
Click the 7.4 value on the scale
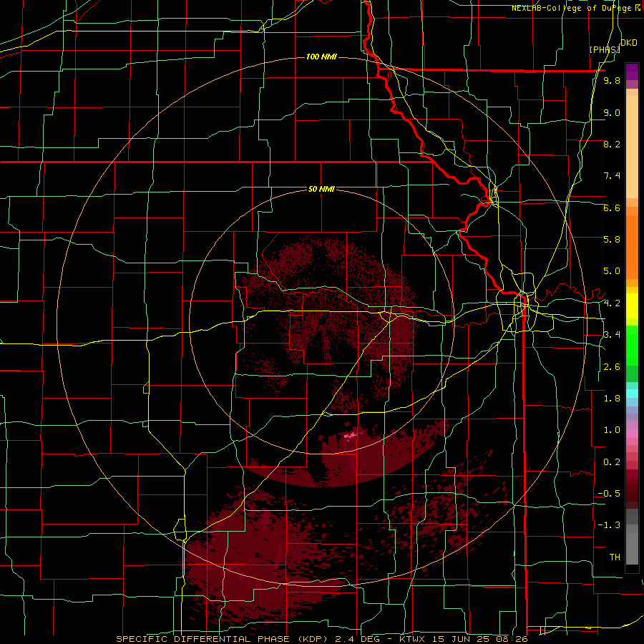point(612,176)
